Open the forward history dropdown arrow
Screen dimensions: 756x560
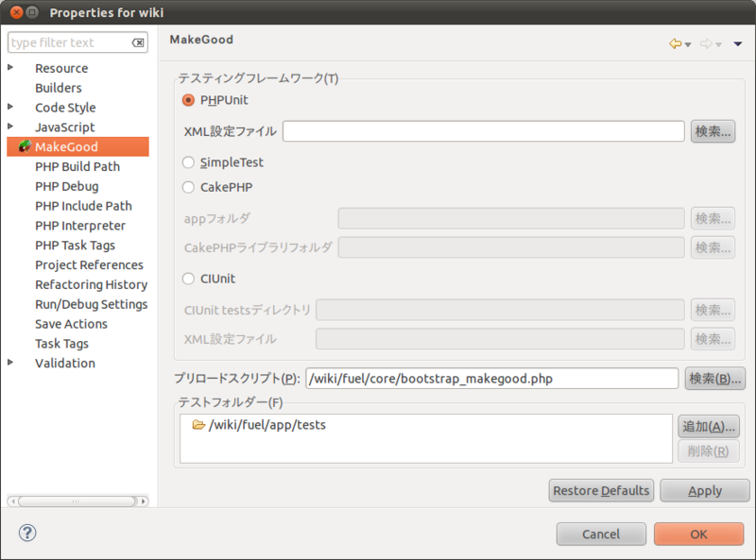coord(718,44)
